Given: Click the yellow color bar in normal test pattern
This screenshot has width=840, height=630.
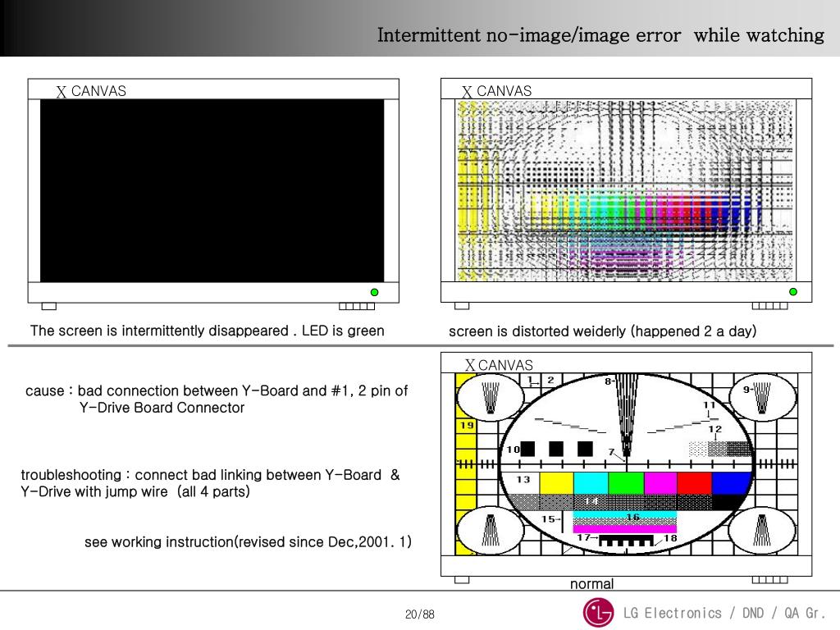Looking at the screenshot, I should coord(556,482).
